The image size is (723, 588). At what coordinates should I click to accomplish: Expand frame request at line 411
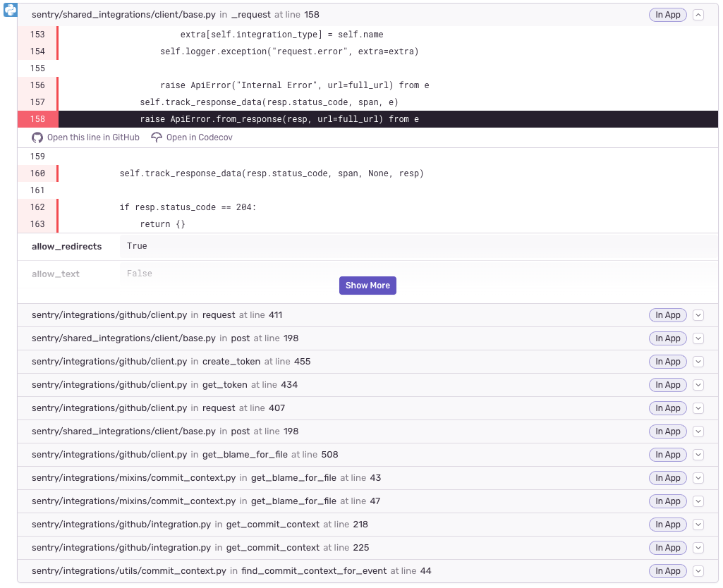[x=698, y=315]
